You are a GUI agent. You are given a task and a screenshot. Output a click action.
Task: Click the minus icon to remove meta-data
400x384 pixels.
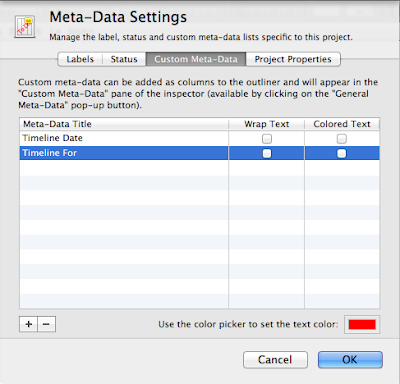tap(47, 324)
